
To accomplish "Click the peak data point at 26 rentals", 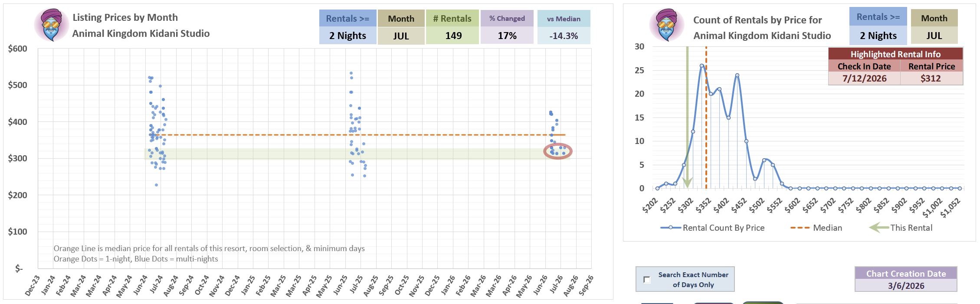I will pos(701,66).
